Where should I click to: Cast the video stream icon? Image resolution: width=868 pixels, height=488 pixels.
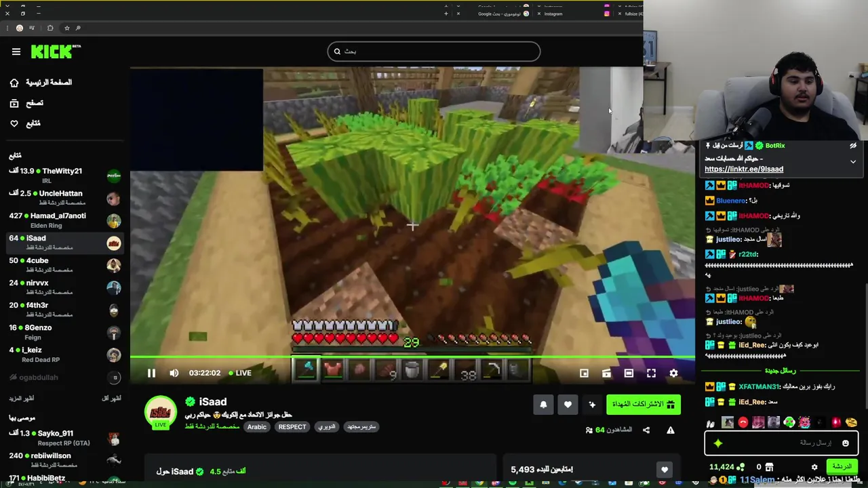(606, 373)
